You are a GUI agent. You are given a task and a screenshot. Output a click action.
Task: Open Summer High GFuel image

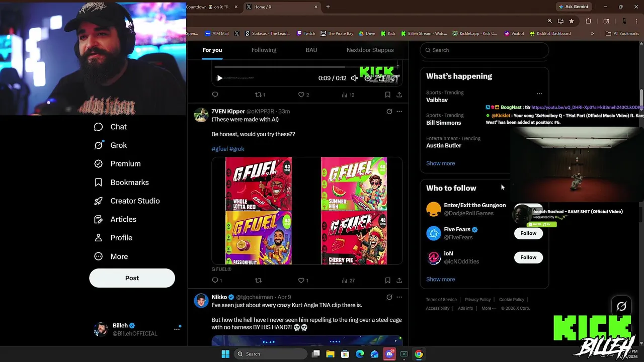pos(354,184)
